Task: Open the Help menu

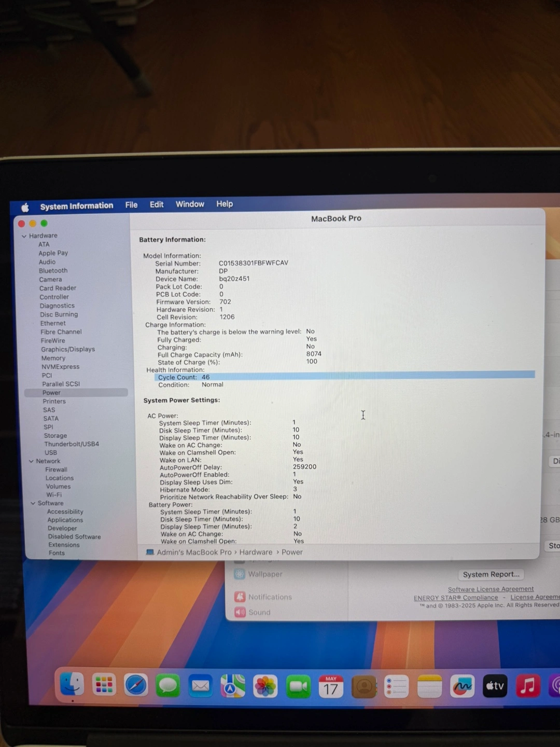Action: (225, 204)
